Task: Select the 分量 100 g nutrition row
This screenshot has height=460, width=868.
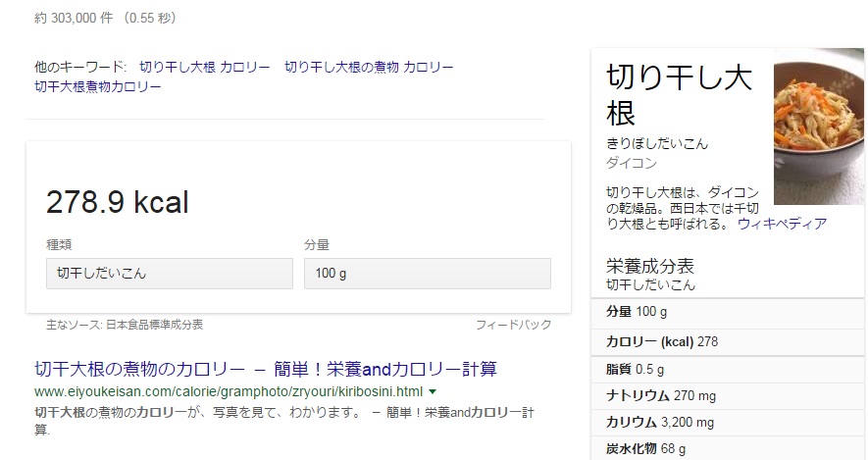Action: tap(728, 312)
